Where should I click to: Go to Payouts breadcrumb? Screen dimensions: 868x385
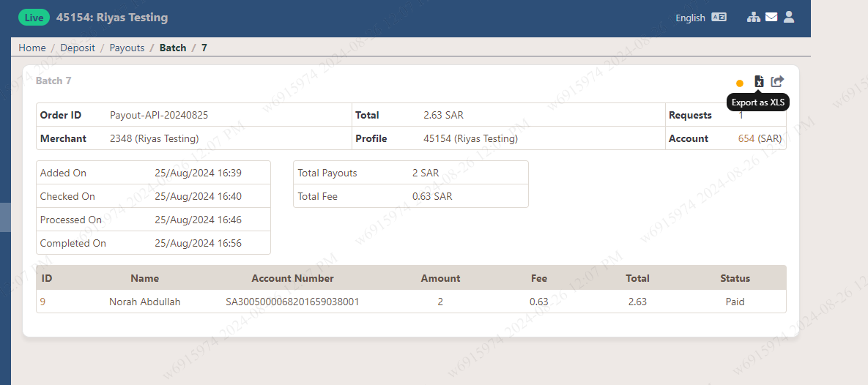point(127,48)
